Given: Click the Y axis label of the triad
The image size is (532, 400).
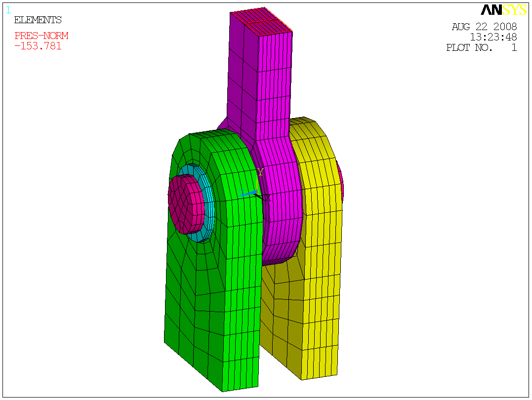Looking at the screenshot, I should [x=260, y=172].
